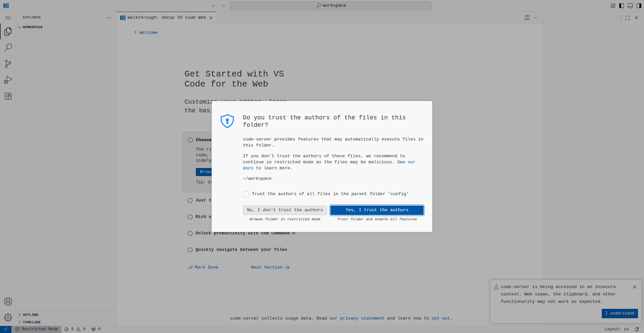Expand the Outline section
644x333 pixels.
[30, 315]
